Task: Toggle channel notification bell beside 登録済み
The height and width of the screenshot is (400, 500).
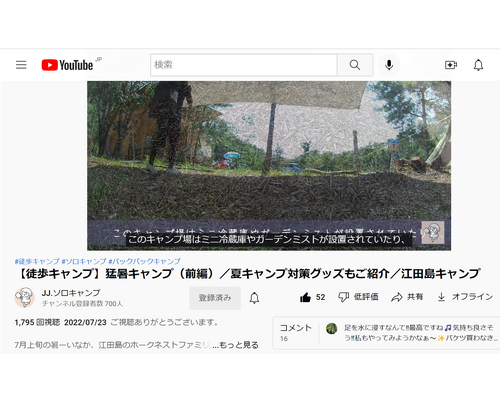Action: [x=254, y=298]
